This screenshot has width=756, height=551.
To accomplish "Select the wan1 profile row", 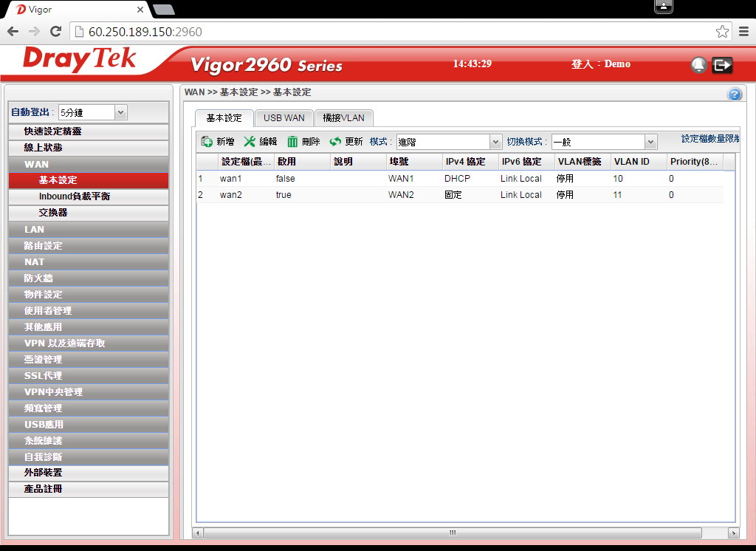I will [459, 179].
